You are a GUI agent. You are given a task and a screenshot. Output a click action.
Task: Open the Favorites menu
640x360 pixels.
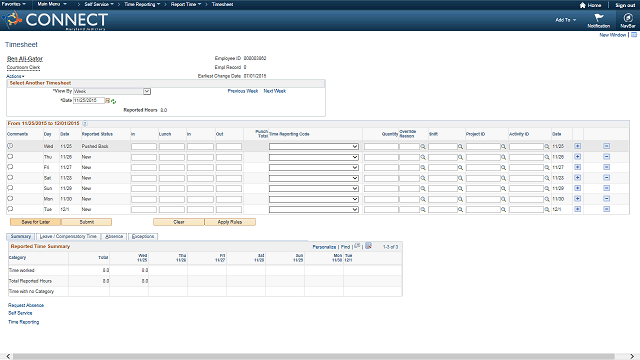click(x=13, y=4)
